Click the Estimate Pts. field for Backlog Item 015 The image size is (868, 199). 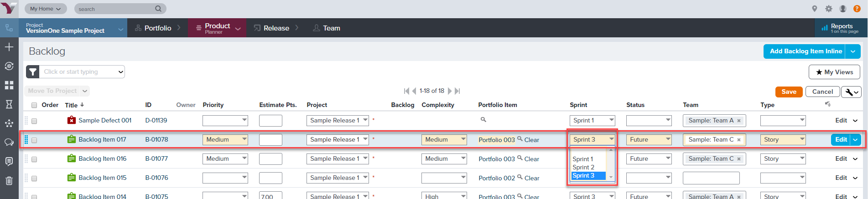270,178
